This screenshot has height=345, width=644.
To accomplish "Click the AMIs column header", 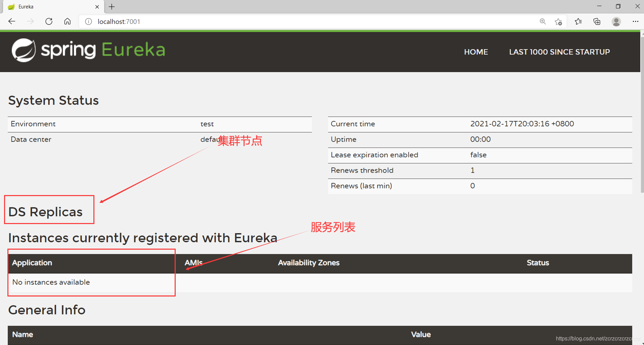I will [194, 263].
